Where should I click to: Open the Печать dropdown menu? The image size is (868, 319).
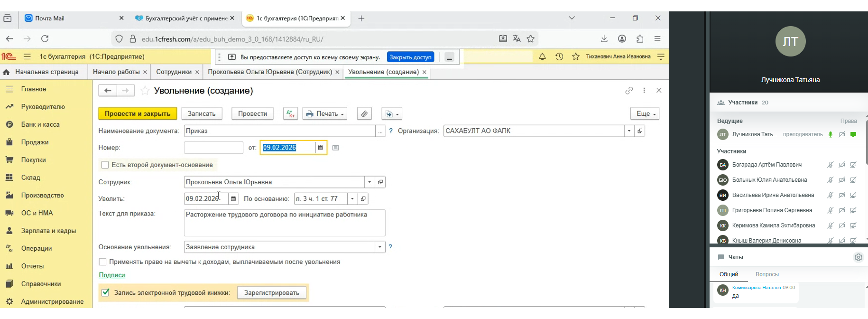pyautogui.click(x=325, y=114)
